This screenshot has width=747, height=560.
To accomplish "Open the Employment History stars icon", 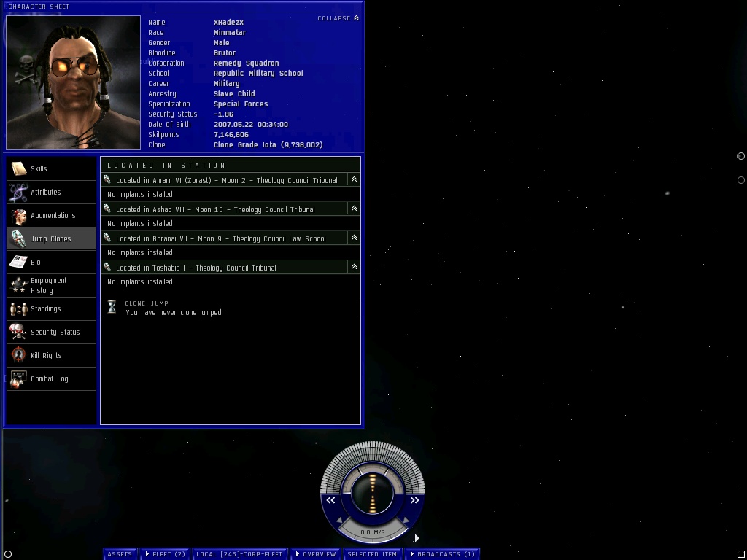I will coord(18,285).
